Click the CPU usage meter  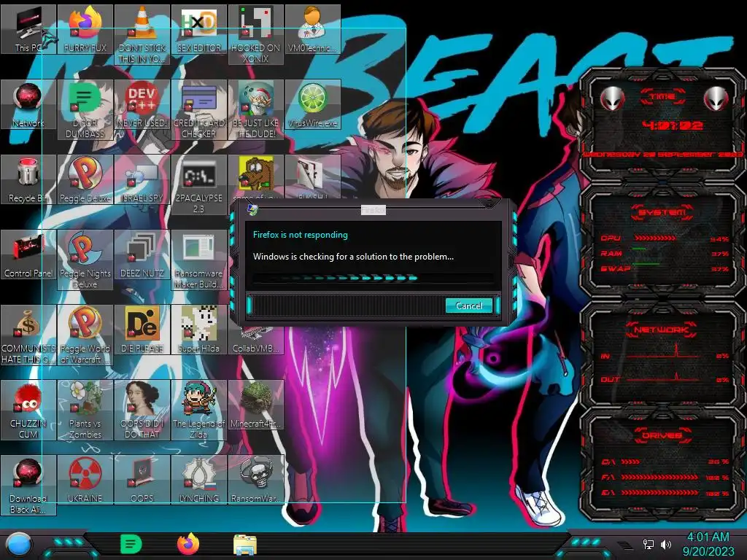click(665, 238)
